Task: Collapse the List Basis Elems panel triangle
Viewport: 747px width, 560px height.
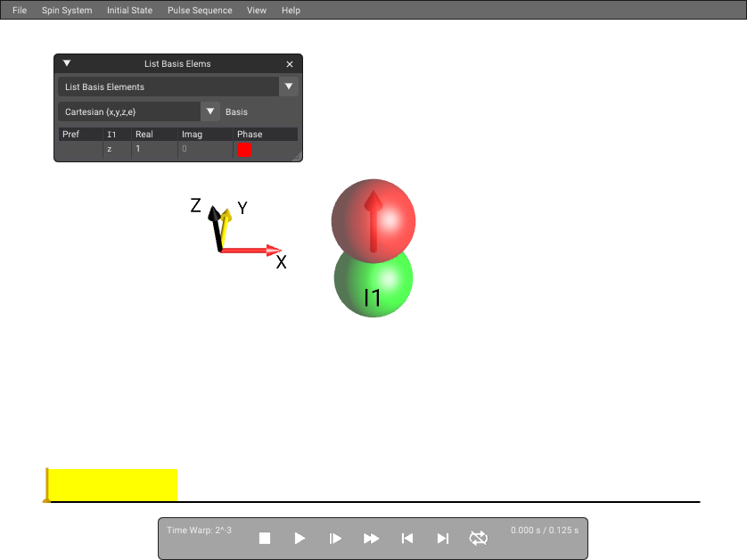Action: 67,63
